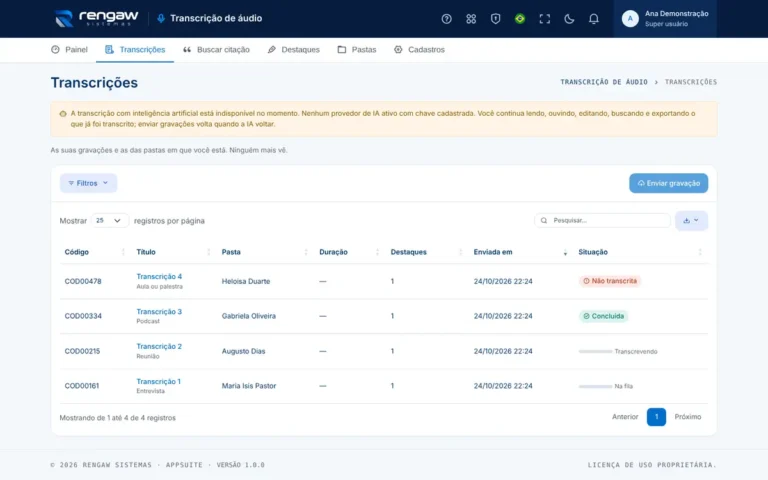Open the Transcrição 3 link
The width and height of the screenshot is (768, 480).
[x=159, y=312]
